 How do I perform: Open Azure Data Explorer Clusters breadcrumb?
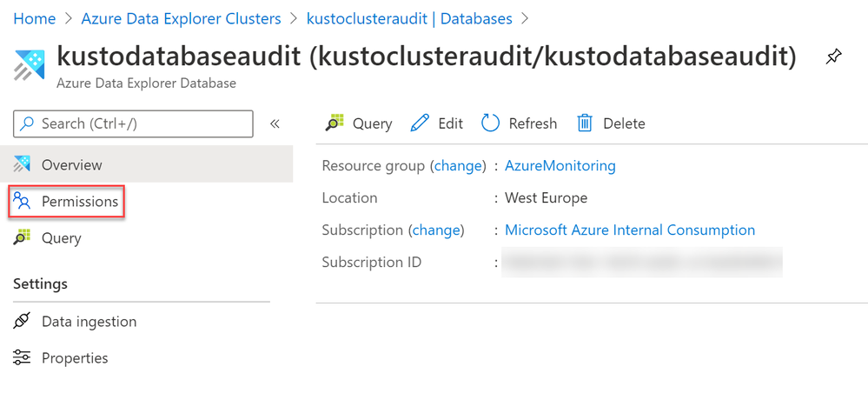[x=181, y=18]
